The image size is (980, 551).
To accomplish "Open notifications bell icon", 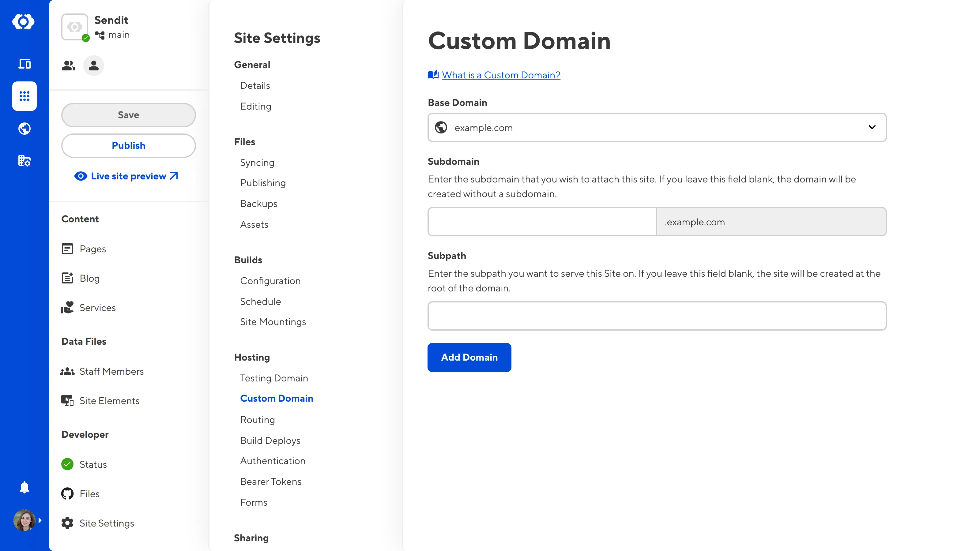I will [24, 487].
